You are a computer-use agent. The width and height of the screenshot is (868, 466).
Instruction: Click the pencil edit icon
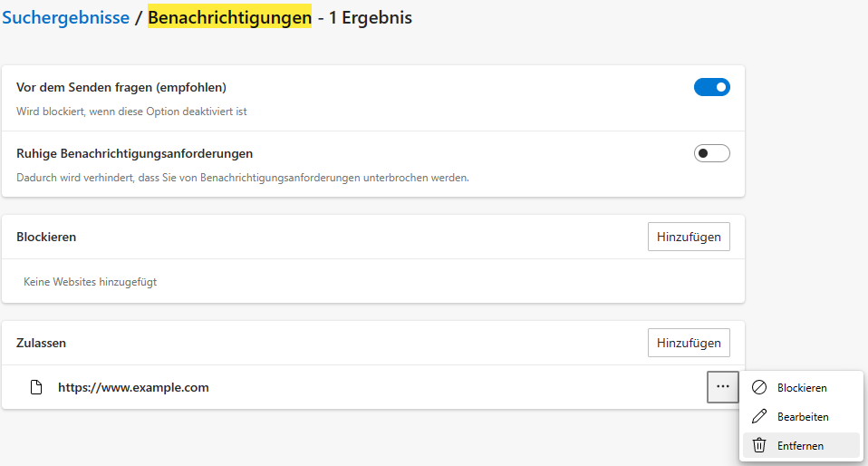pos(759,417)
